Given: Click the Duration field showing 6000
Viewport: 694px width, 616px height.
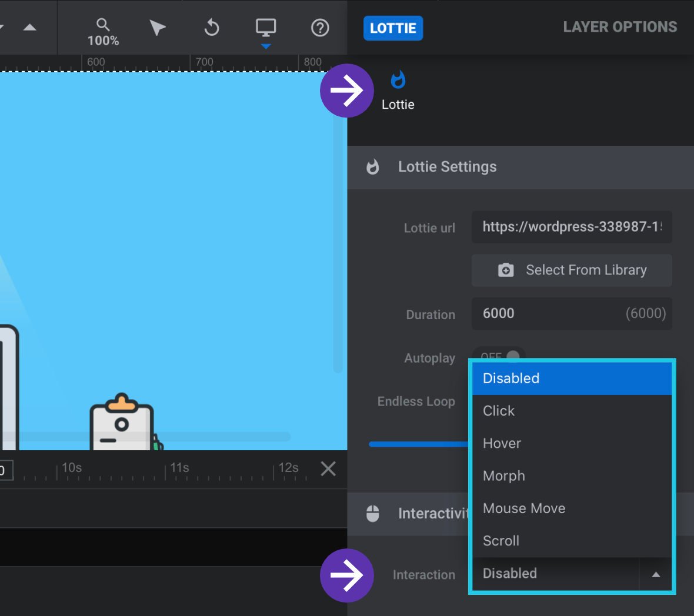Looking at the screenshot, I should (572, 313).
